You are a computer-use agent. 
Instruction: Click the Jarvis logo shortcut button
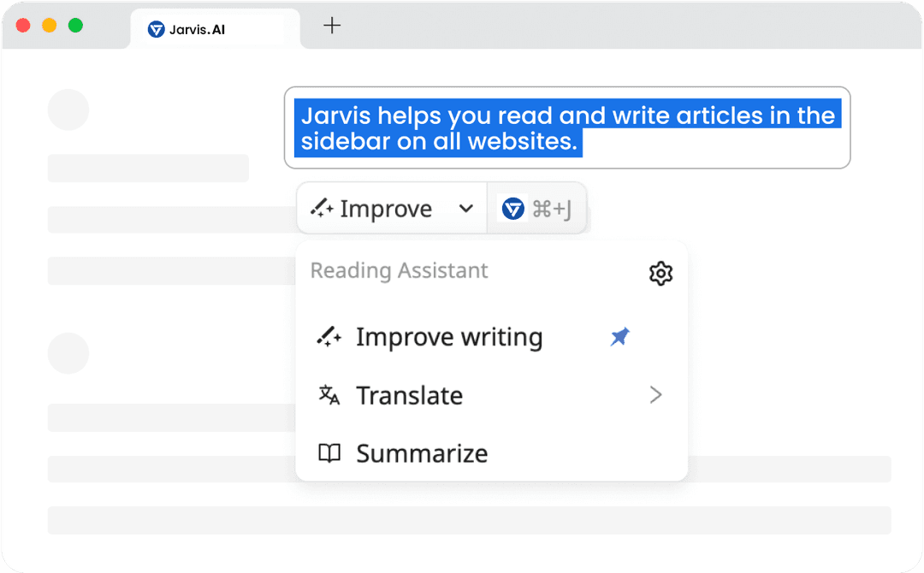pyautogui.click(x=512, y=209)
